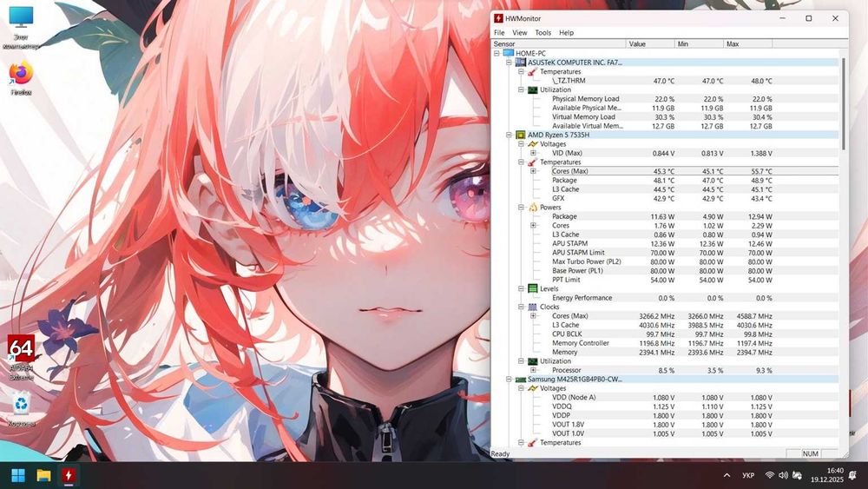This screenshot has width=868, height=489.
Task: Click the Powers flame icon
Action: 533,207
